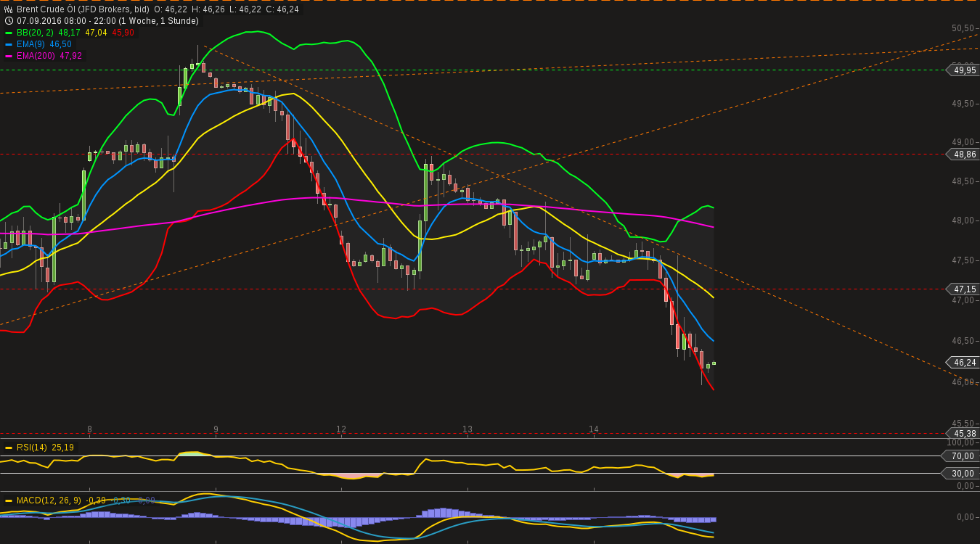Image resolution: width=980 pixels, height=544 pixels.
Task: Click the date axis label "8"
Action: pos(89,429)
